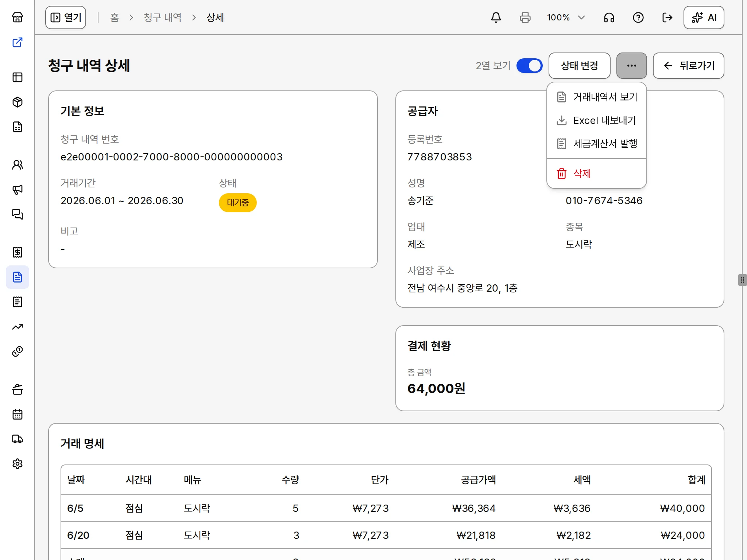Click the total amount 64,000원
The width and height of the screenshot is (747, 560).
(x=436, y=389)
